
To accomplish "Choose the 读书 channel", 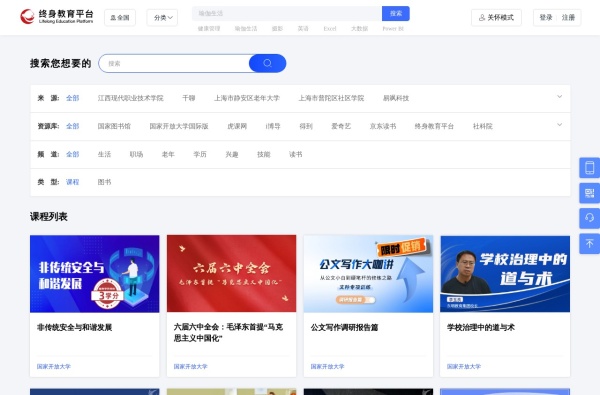I will [295, 155].
